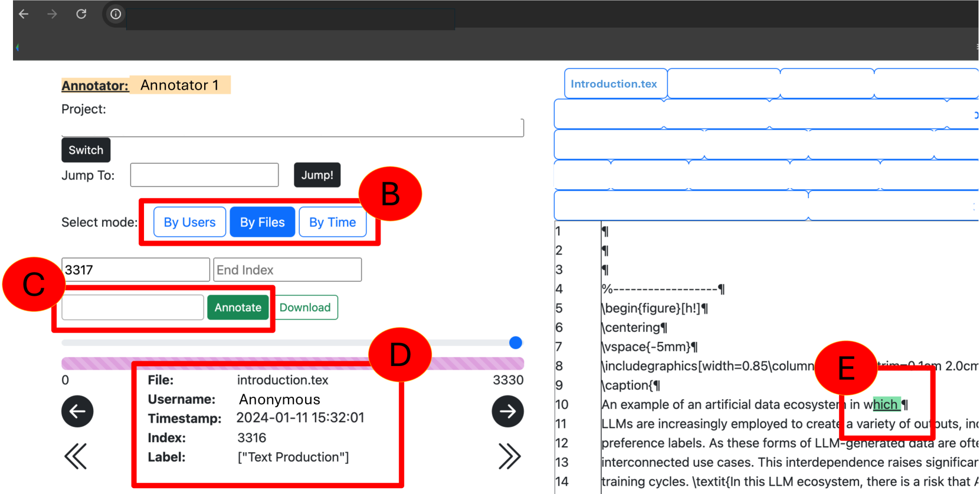Viewport: 980px width, 494px height.
Task: Click the \centering line
Action: [x=634, y=327]
